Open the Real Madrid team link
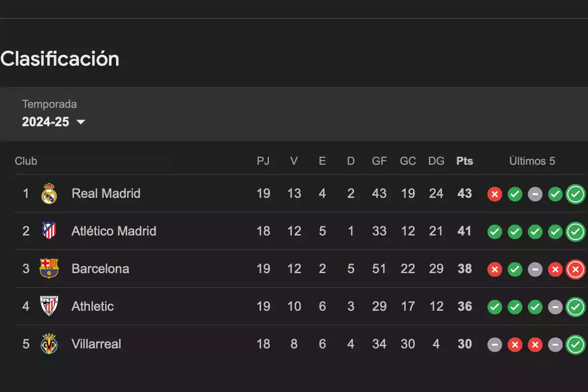Screen dimensions: 588x392 pos(106,194)
